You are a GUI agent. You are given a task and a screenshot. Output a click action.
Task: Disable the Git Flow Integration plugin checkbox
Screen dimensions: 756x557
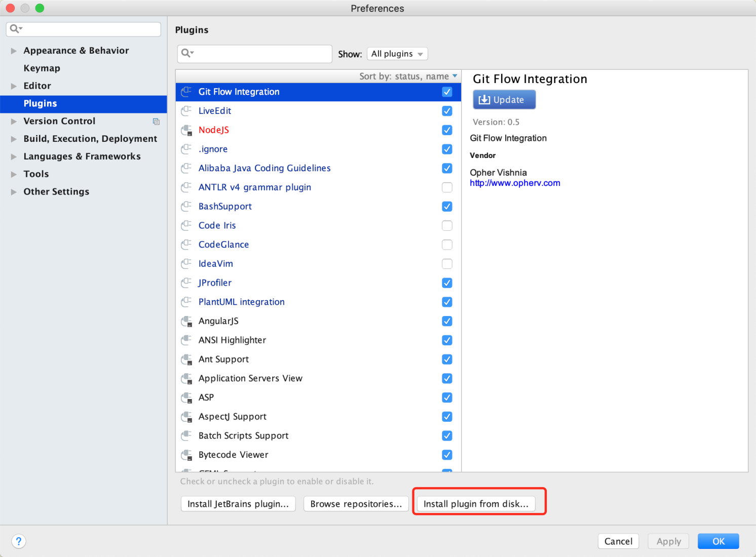coord(447,92)
